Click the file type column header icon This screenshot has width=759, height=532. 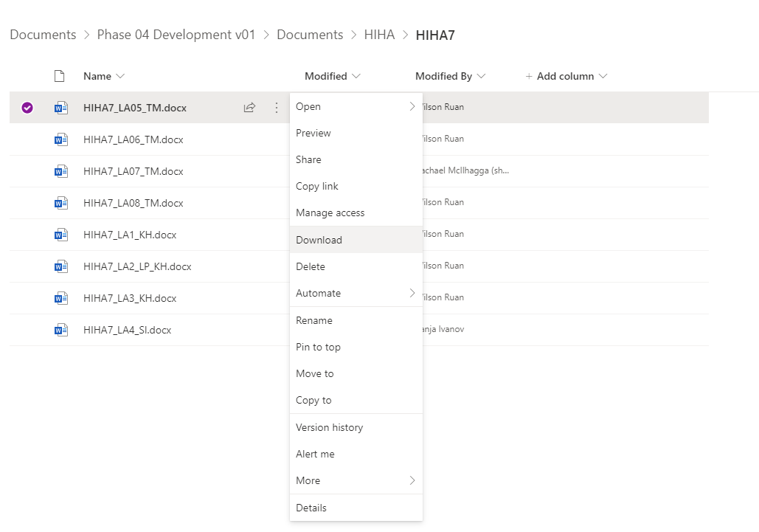(x=60, y=76)
